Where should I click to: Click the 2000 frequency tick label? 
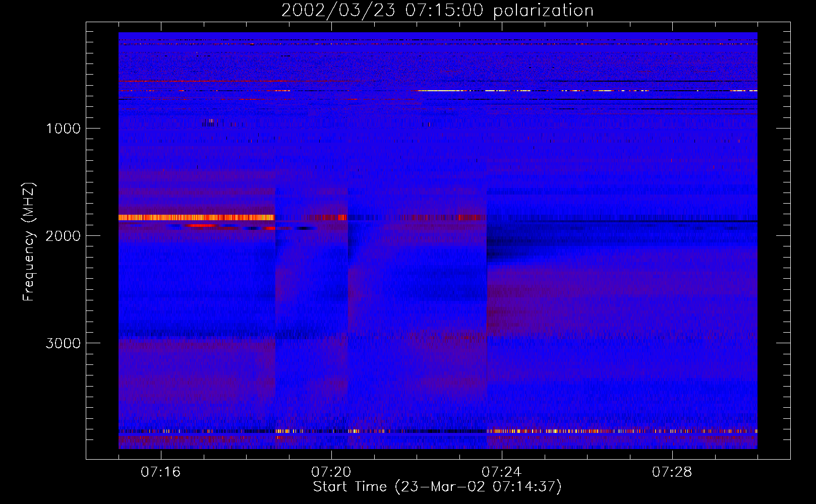[x=63, y=236]
